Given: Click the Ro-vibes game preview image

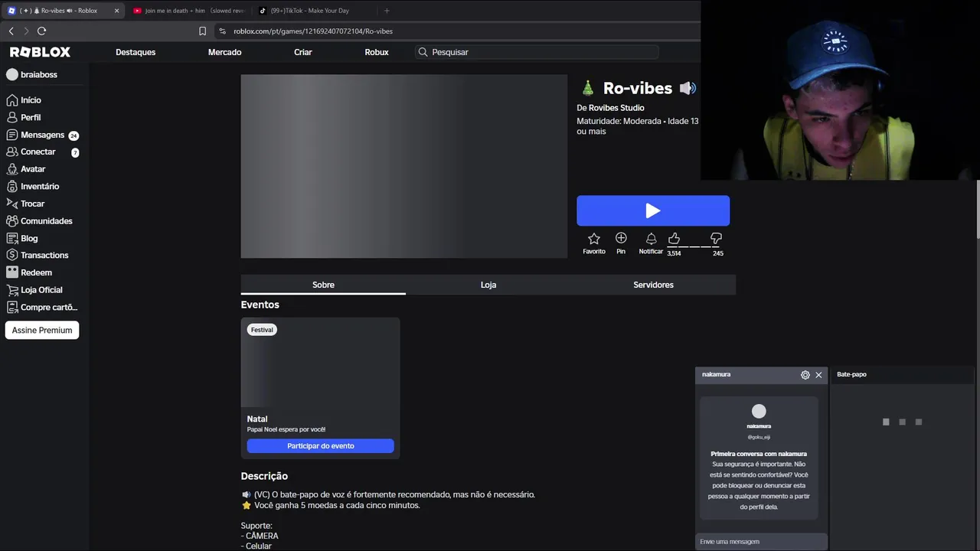Looking at the screenshot, I should pyautogui.click(x=404, y=166).
